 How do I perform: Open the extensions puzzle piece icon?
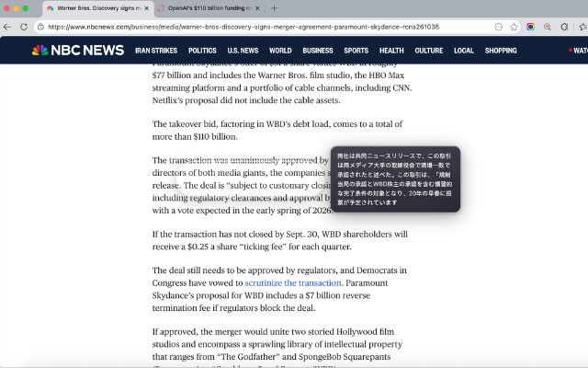point(564,27)
